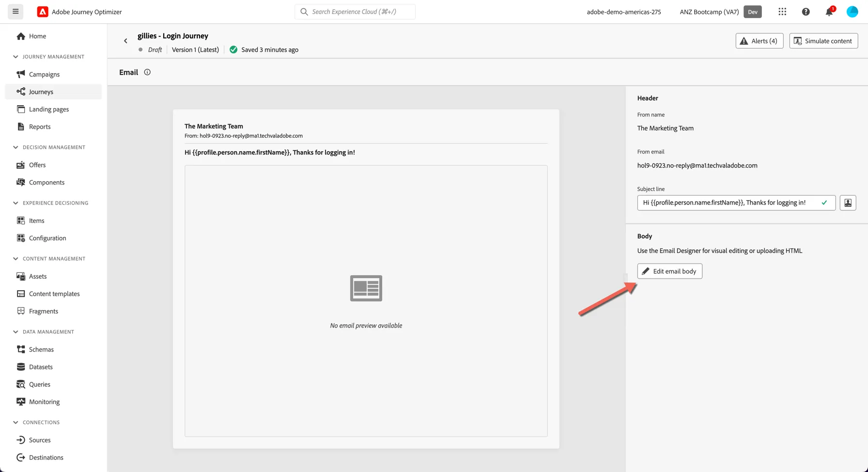Click the Assets icon in sidebar
The height and width of the screenshot is (472, 868).
point(21,276)
